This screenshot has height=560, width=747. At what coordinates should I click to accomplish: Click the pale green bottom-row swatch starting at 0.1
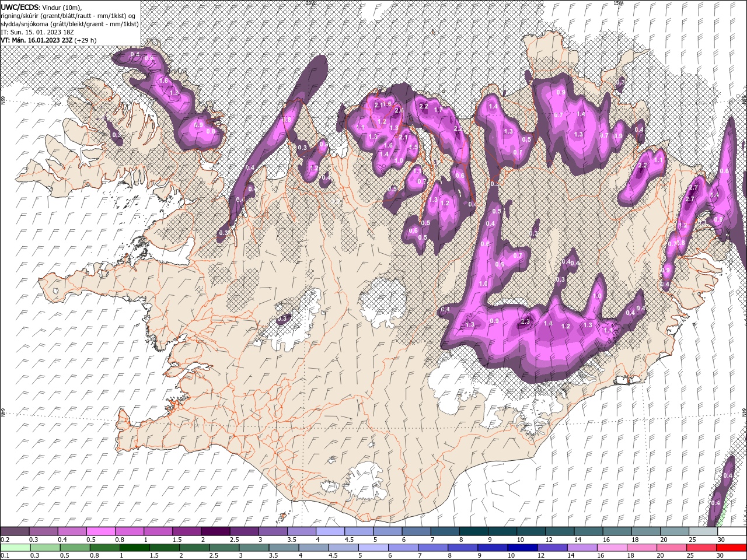tap(15, 548)
